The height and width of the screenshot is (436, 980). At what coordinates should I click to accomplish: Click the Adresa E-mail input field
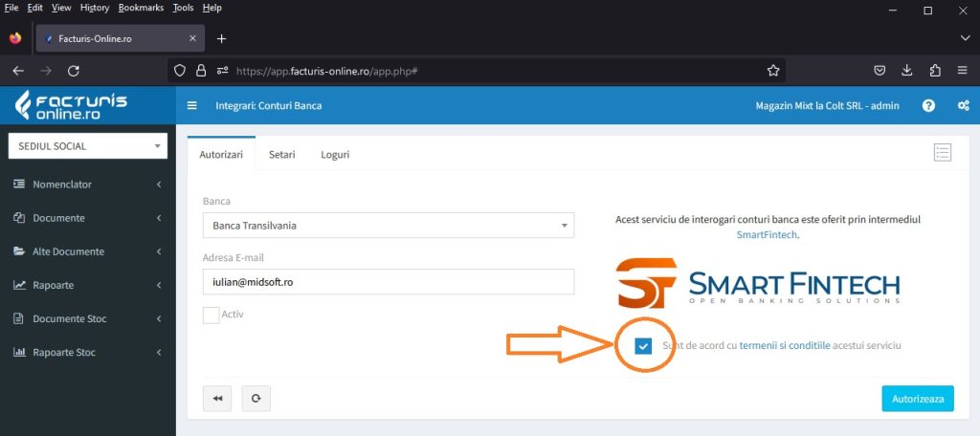[x=389, y=282]
